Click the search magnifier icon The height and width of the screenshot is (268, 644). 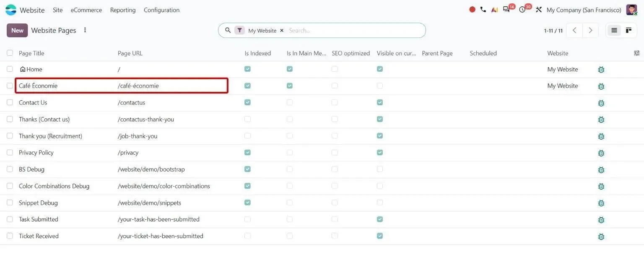228,30
